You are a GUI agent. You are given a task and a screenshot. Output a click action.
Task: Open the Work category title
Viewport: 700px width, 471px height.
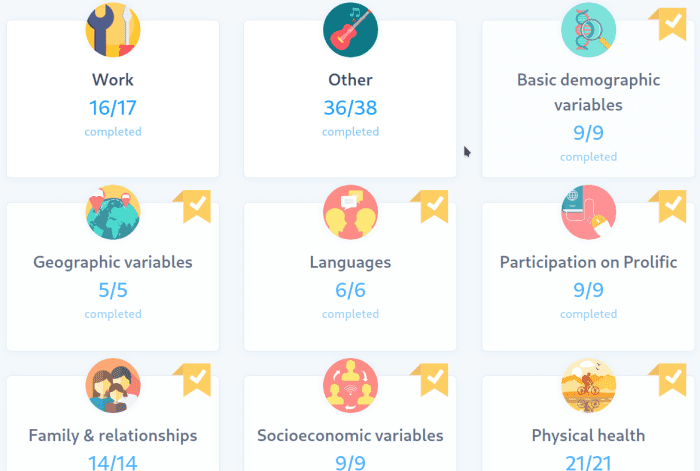coord(113,80)
